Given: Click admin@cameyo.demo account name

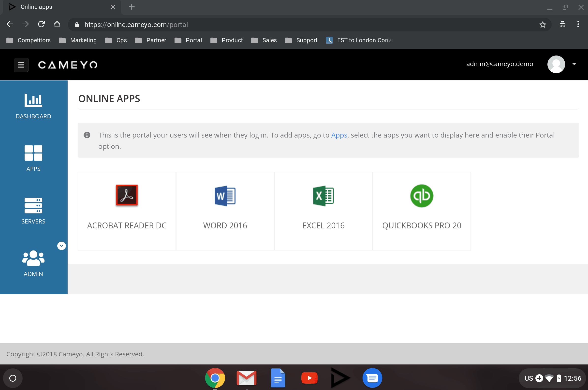Looking at the screenshot, I should pos(500,64).
